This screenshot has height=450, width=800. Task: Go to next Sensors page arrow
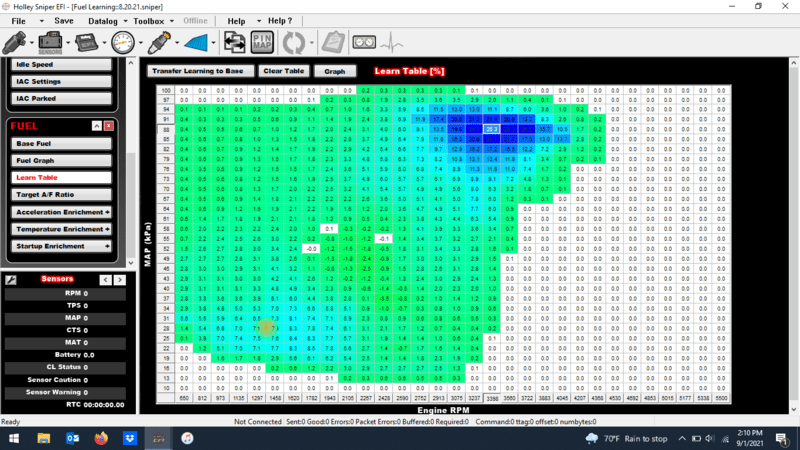click(120, 280)
